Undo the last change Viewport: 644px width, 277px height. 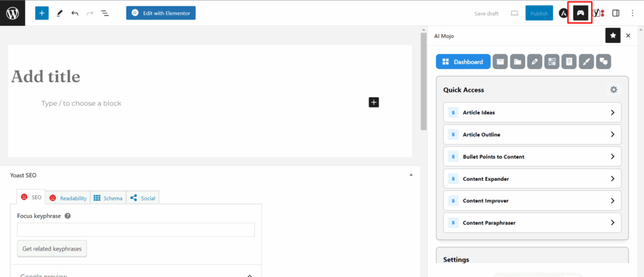(x=75, y=13)
